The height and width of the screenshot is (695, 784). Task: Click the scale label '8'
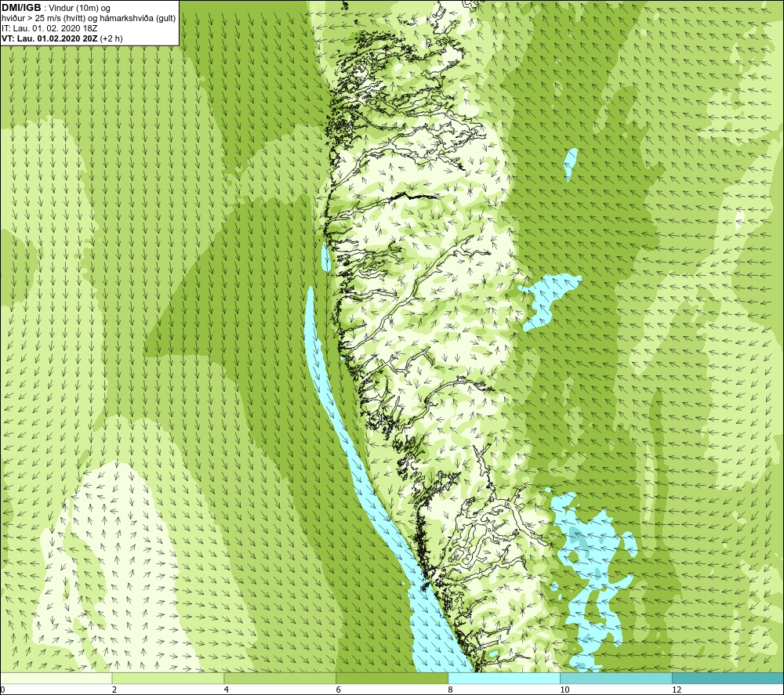451,690
